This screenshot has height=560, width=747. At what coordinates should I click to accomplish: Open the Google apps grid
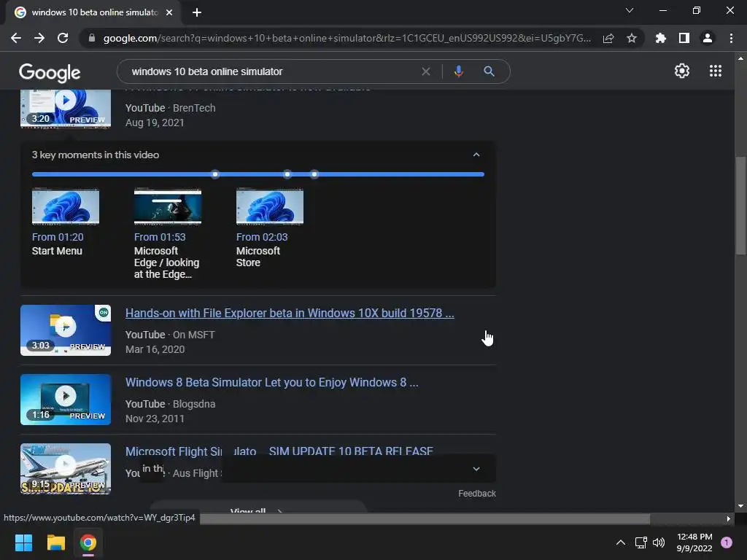716,71
